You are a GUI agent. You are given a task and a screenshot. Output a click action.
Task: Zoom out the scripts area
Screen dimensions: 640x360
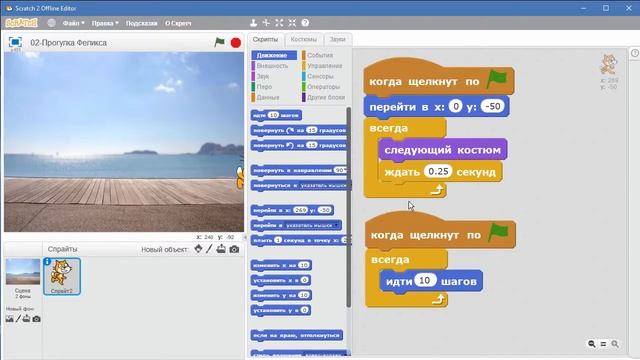coord(591,344)
